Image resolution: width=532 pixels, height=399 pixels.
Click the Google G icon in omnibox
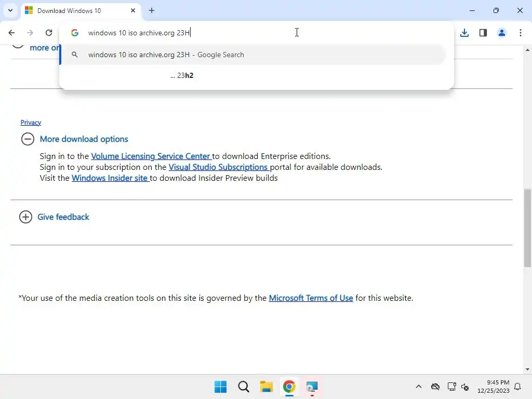click(75, 33)
